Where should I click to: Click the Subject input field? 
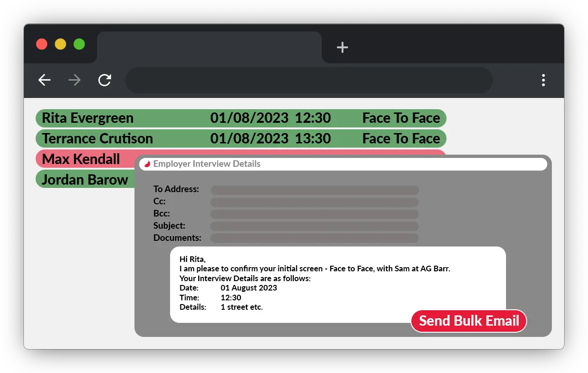[314, 226]
